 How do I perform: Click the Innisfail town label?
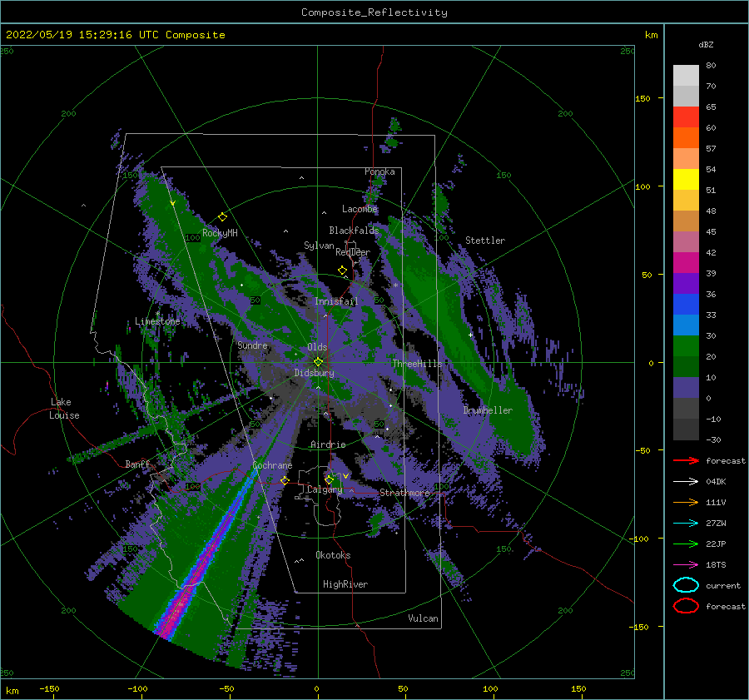pyautogui.click(x=336, y=301)
